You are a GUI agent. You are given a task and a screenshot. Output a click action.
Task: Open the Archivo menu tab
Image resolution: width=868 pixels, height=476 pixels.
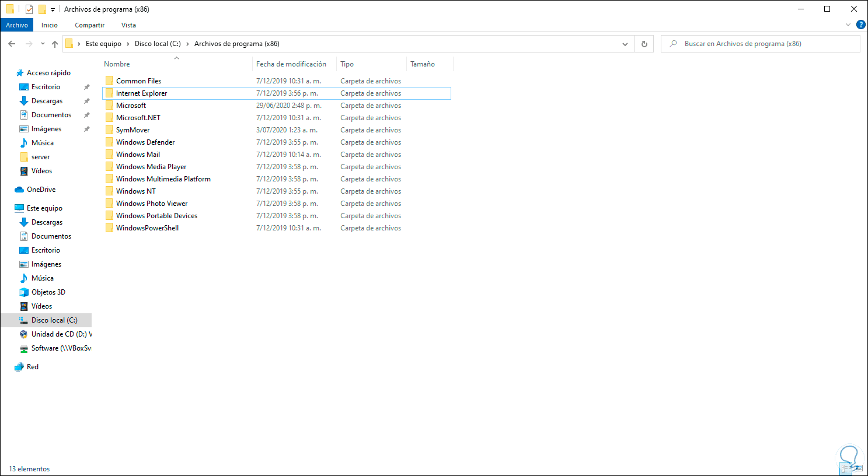pos(17,25)
